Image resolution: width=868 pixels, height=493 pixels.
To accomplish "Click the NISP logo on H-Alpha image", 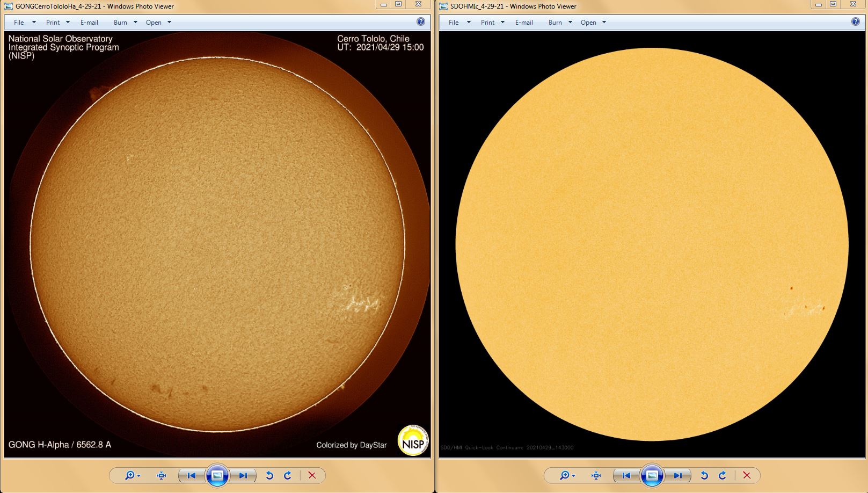I will click(x=413, y=440).
